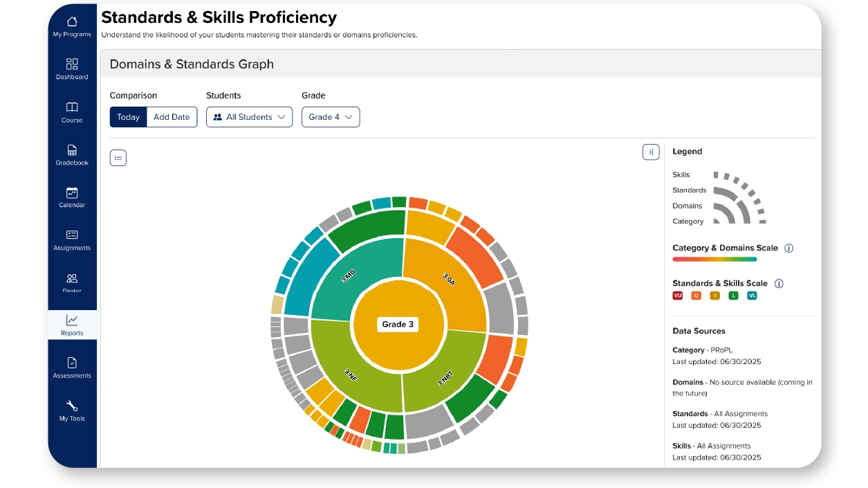Open My Programs home icon

tap(72, 21)
